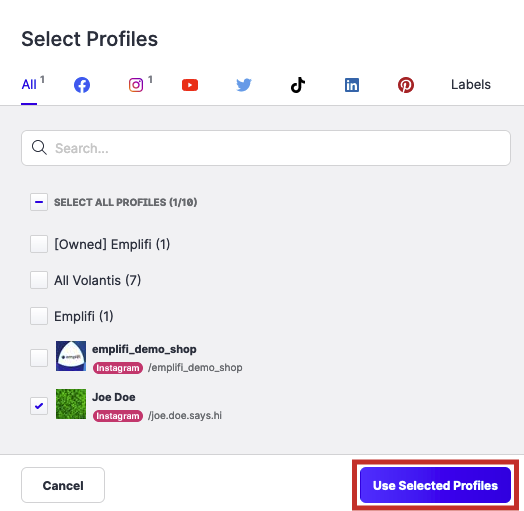Check the [Owned] Emplifi group checkbox
This screenshot has height=511, width=524.
coord(39,244)
